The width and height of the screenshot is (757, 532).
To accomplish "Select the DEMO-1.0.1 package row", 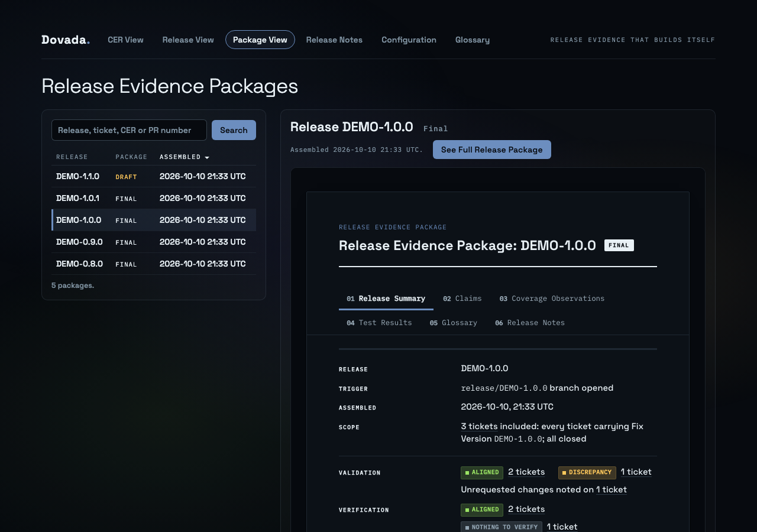I will click(154, 198).
